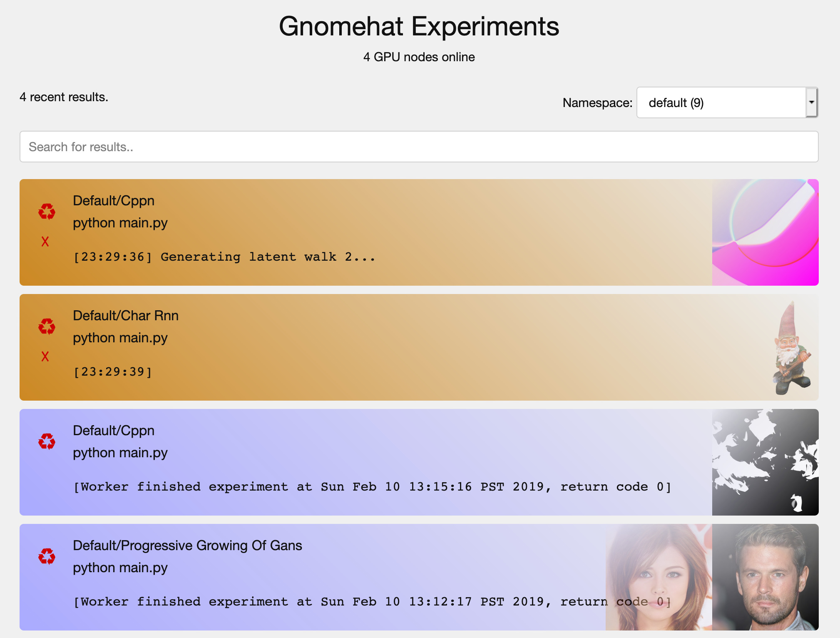Click recycle icon on Progressive Growing Of Gans
840x638 pixels.
(x=47, y=556)
